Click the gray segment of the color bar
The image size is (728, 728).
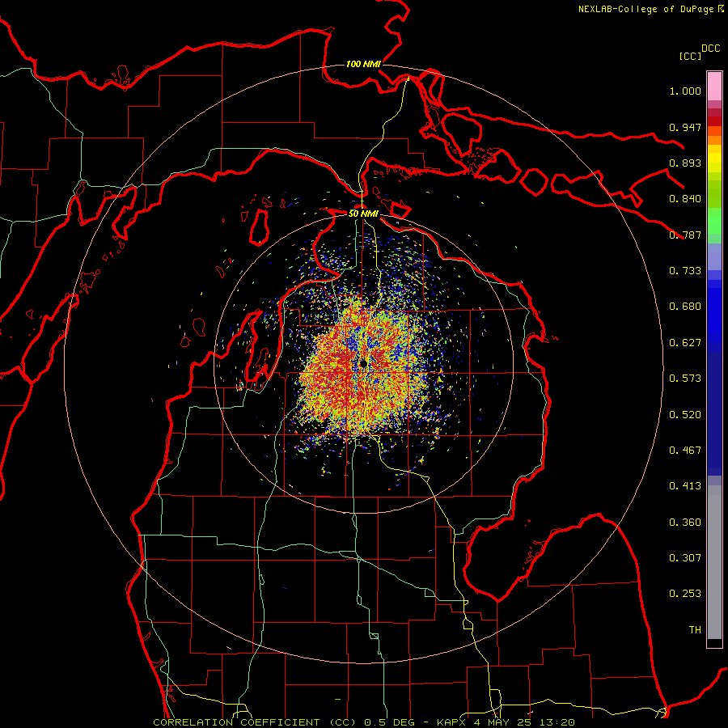point(714,562)
